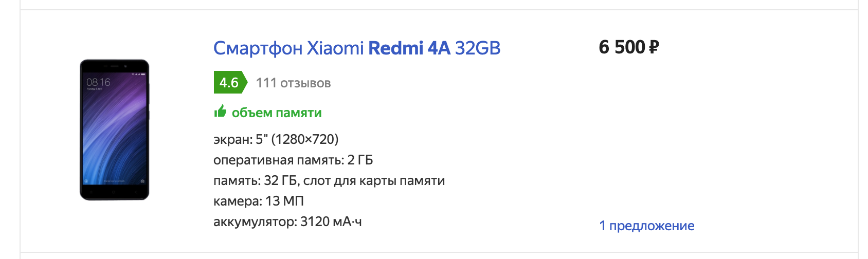Image resolution: width=868 pixels, height=259 pixels.
Task: Click the ruble currency symbol
Action: tap(654, 48)
